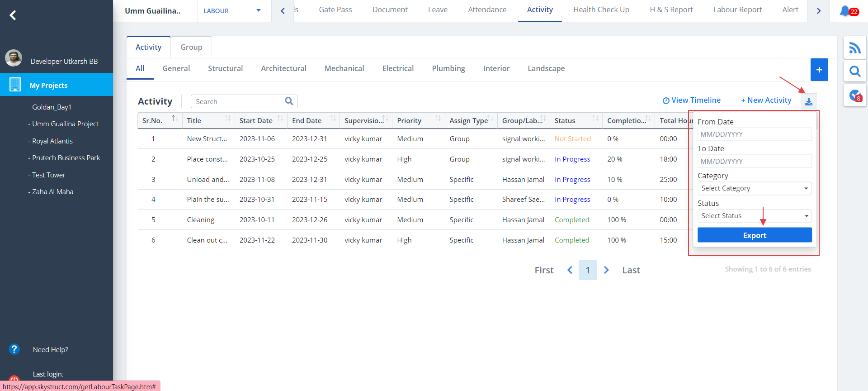
Task: Select the Structural category tab
Action: click(225, 68)
